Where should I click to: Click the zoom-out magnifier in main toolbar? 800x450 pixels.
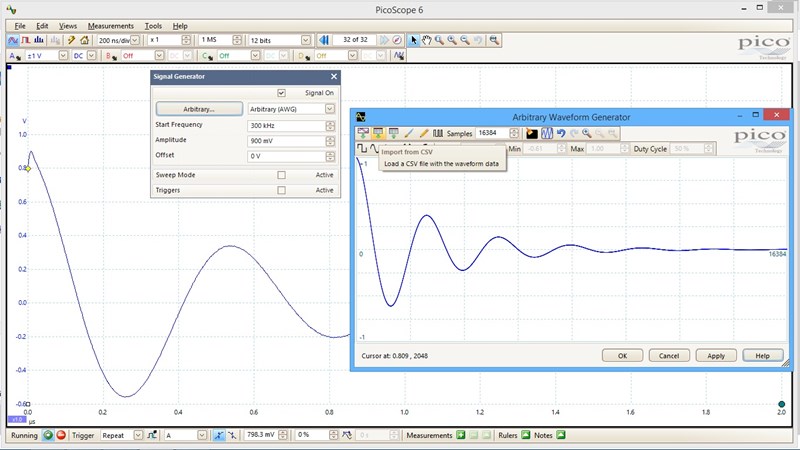pos(465,40)
